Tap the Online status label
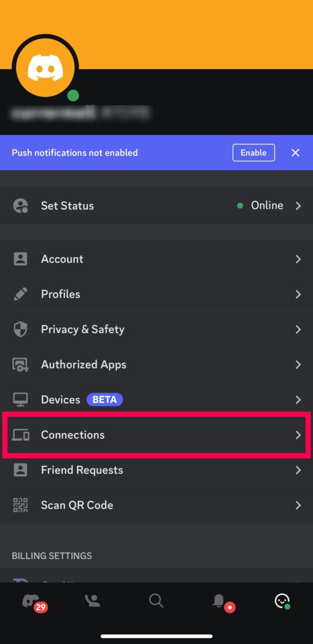 point(267,206)
